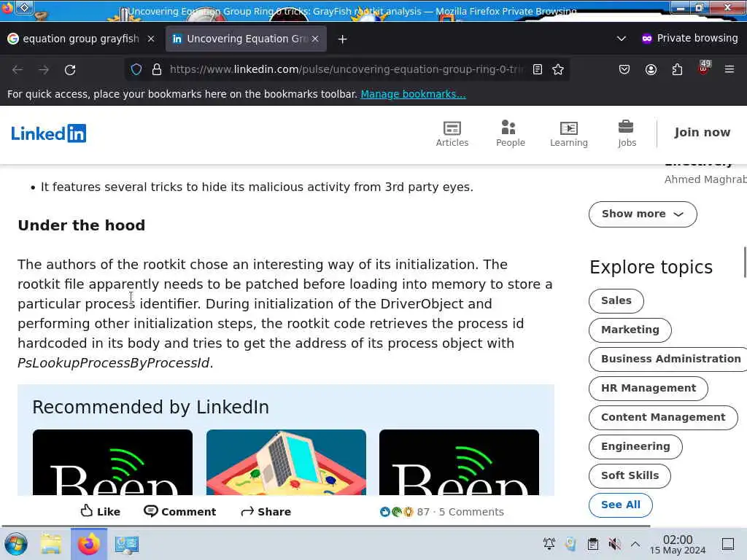Screen dimensions: 747x560
Task: Open a new tab with plus button
Action: tap(343, 39)
